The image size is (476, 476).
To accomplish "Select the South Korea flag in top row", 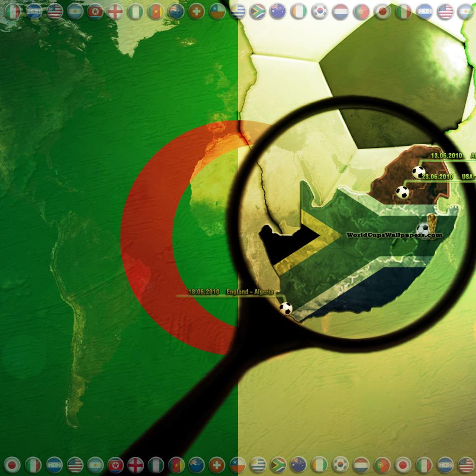I will coord(319,12).
